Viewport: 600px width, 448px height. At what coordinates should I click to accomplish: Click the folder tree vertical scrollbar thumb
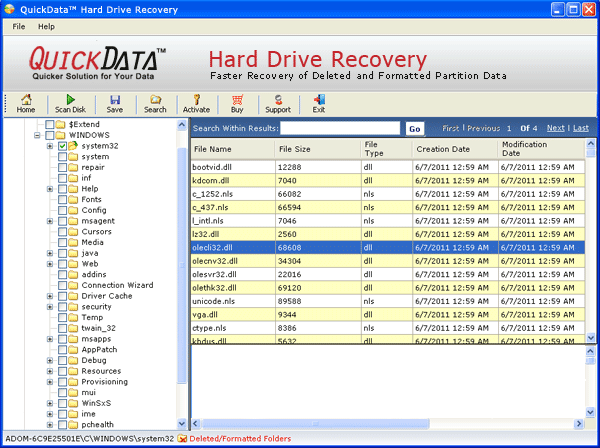click(182, 264)
